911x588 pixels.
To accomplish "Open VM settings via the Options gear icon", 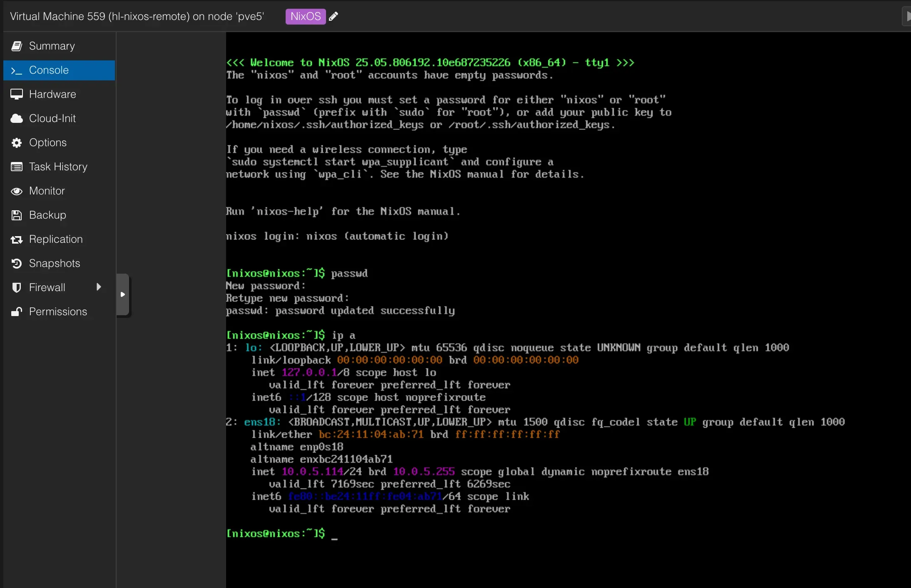I will coord(17,142).
